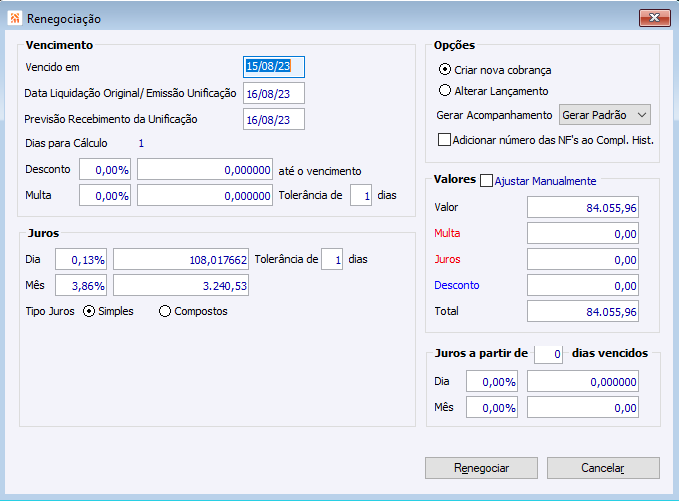The image size is (679, 501).
Task: Select the Criar nova cobrança option
Action: pyautogui.click(x=445, y=70)
